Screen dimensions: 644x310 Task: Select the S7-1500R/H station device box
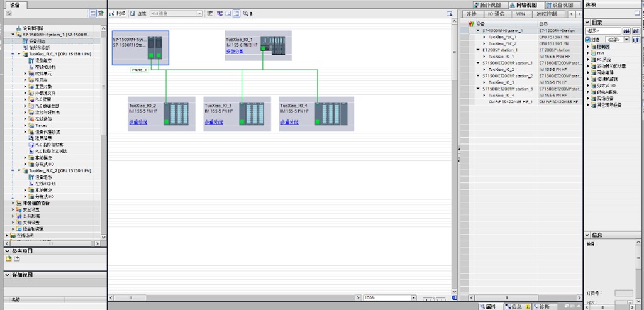coord(140,48)
